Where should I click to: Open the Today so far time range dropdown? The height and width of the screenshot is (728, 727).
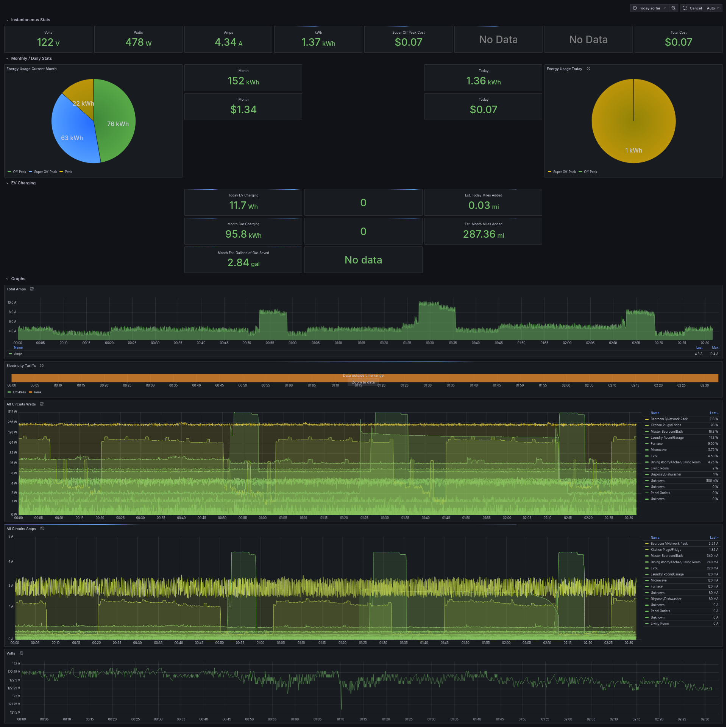pyautogui.click(x=649, y=8)
